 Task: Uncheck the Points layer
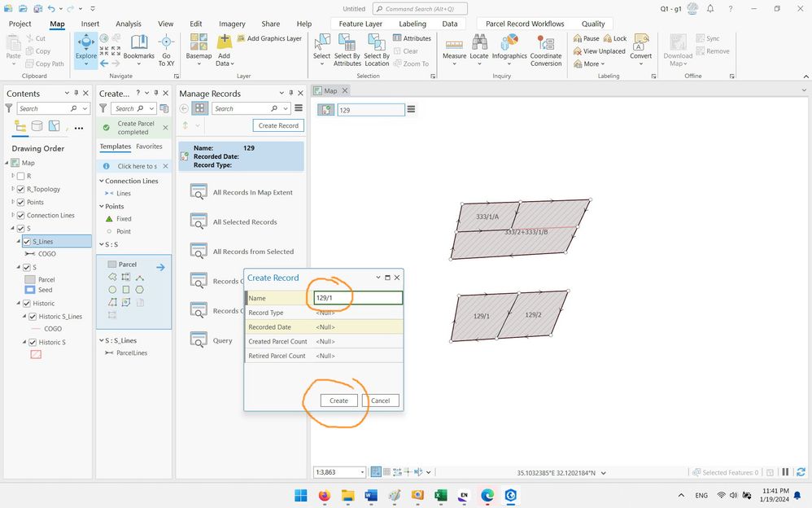click(20, 202)
